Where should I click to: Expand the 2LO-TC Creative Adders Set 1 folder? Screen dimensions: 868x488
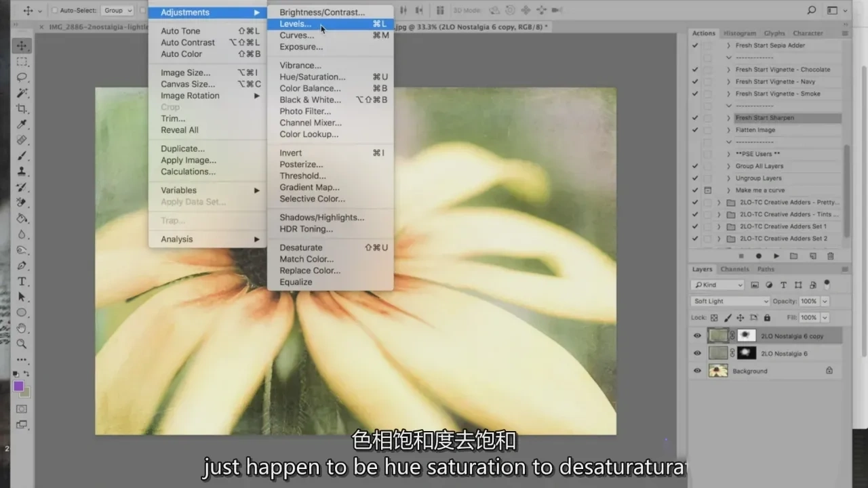click(x=719, y=226)
